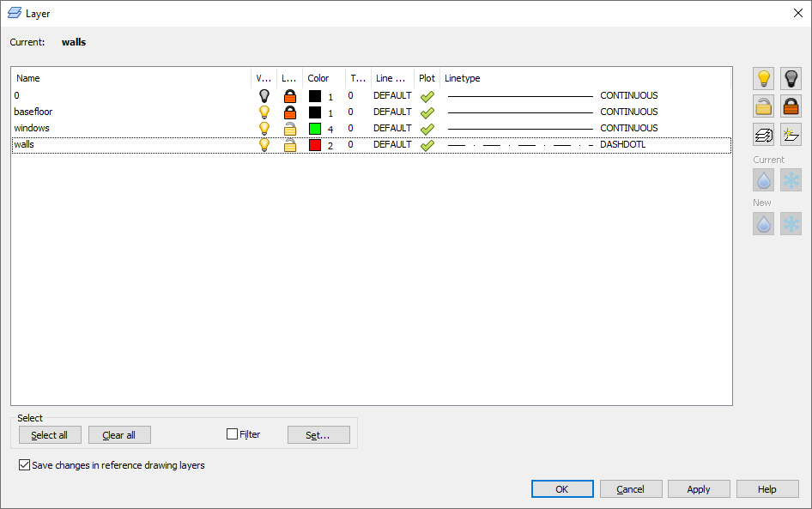Create a new layer with the sparkle icon

(791, 134)
